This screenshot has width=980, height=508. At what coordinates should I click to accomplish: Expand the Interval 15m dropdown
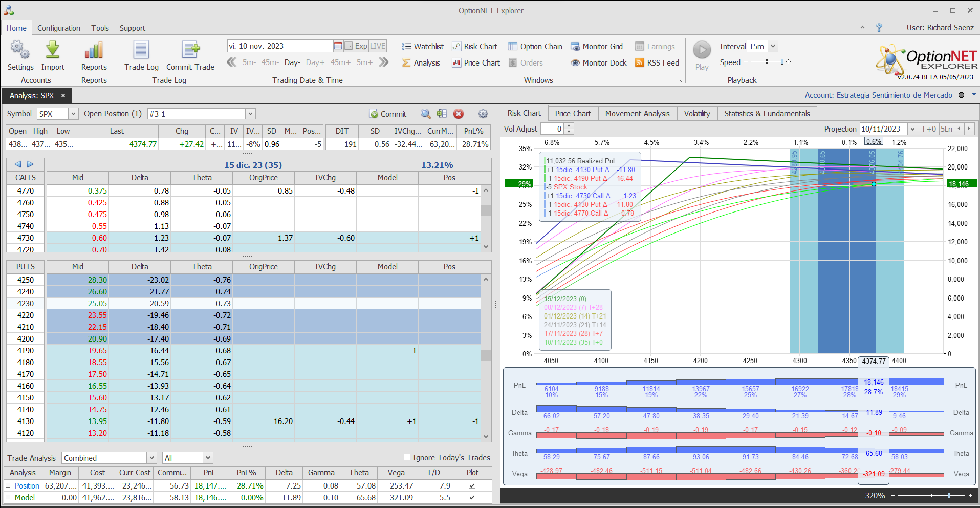773,46
